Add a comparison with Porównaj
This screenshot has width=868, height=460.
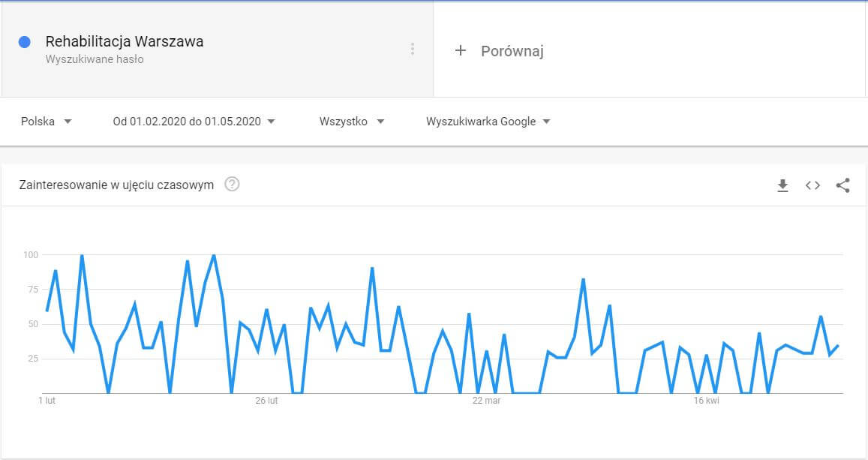click(499, 51)
